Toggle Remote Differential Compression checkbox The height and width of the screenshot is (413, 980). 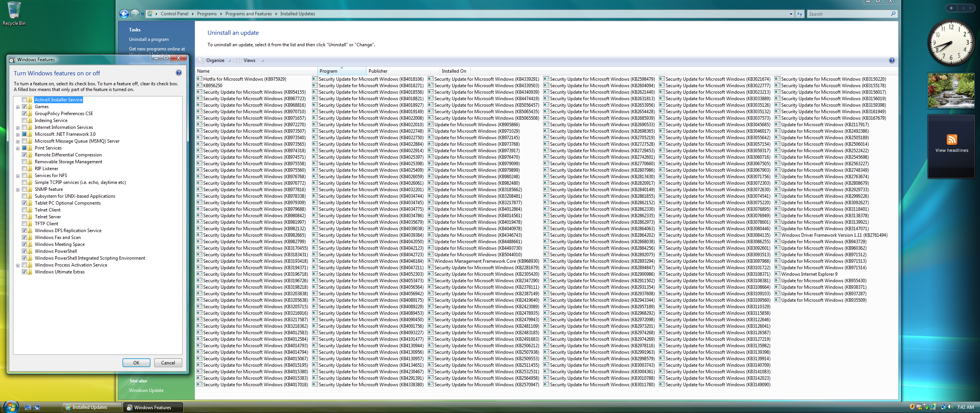24,155
